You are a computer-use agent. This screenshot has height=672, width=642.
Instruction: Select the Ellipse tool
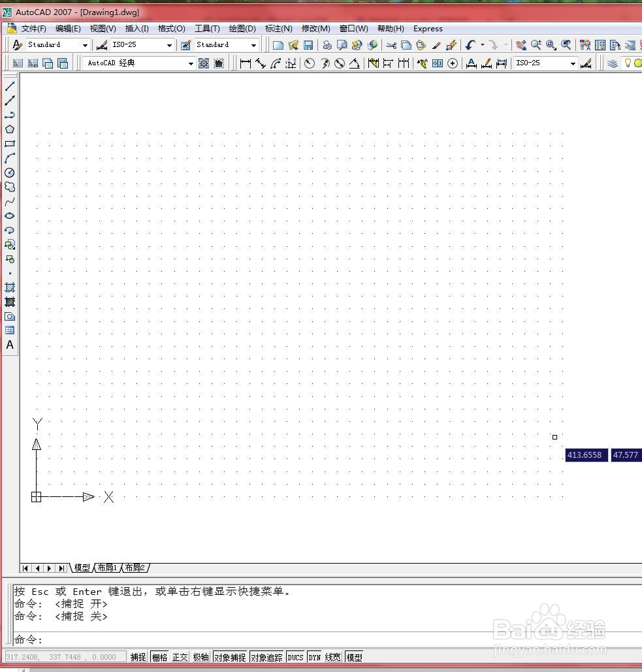10,216
